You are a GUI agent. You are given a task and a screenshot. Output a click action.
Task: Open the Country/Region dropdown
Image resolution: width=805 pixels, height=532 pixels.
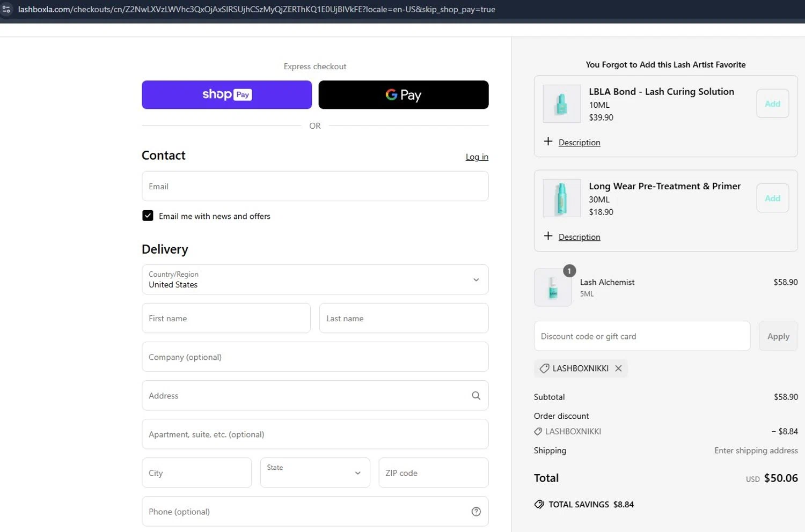[315, 279]
